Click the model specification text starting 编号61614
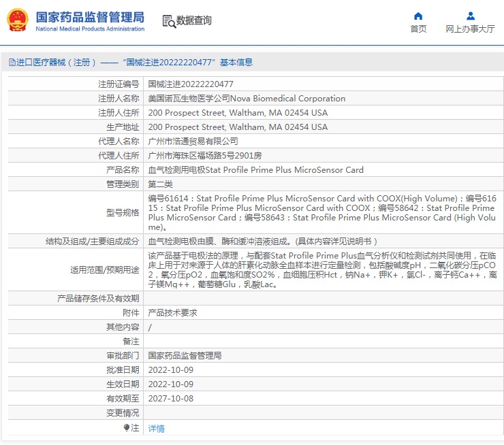The height and width of the screenshot is (445, 504). (322, 212)
